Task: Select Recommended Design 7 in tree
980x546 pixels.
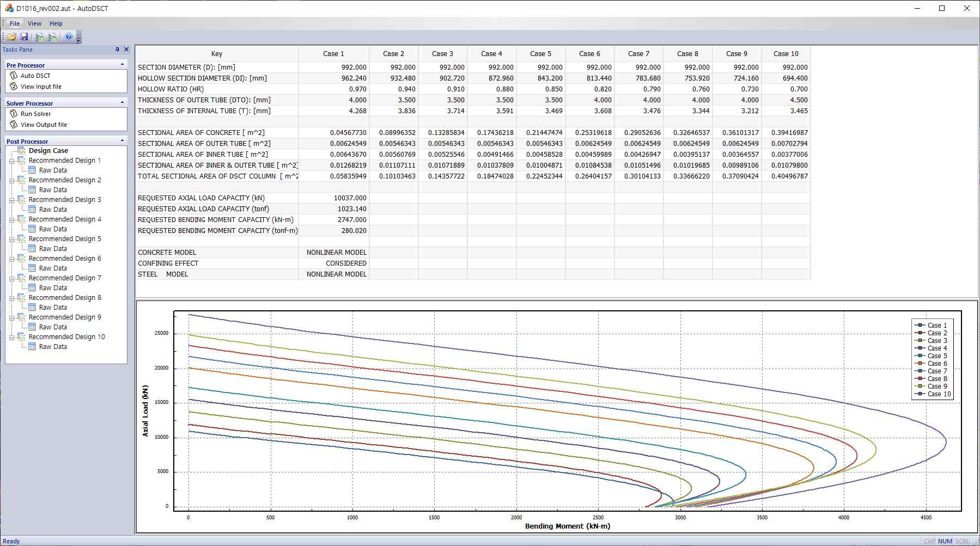Action: [65, 278]
